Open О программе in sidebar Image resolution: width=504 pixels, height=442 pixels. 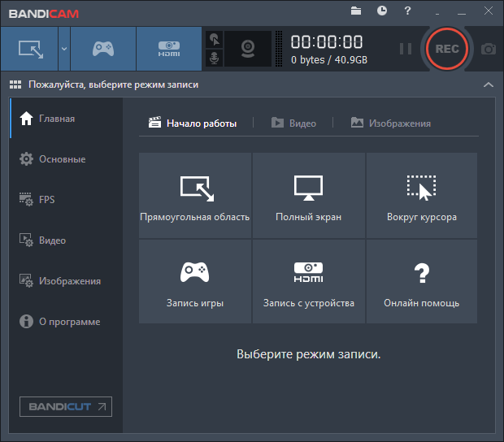click(66, 322)
